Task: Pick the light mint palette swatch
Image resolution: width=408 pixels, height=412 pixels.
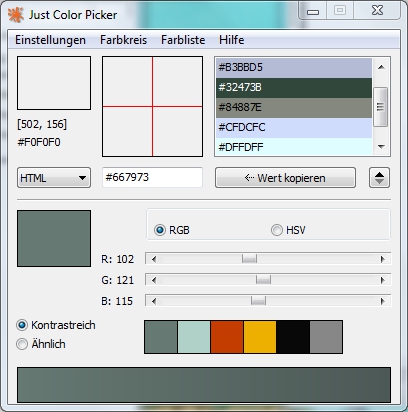Action: click(194, 337)
